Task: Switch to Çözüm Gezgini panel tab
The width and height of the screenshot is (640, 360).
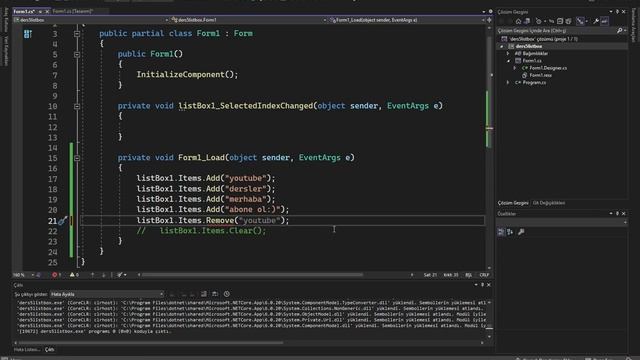Action: click(x=513, y=203)
